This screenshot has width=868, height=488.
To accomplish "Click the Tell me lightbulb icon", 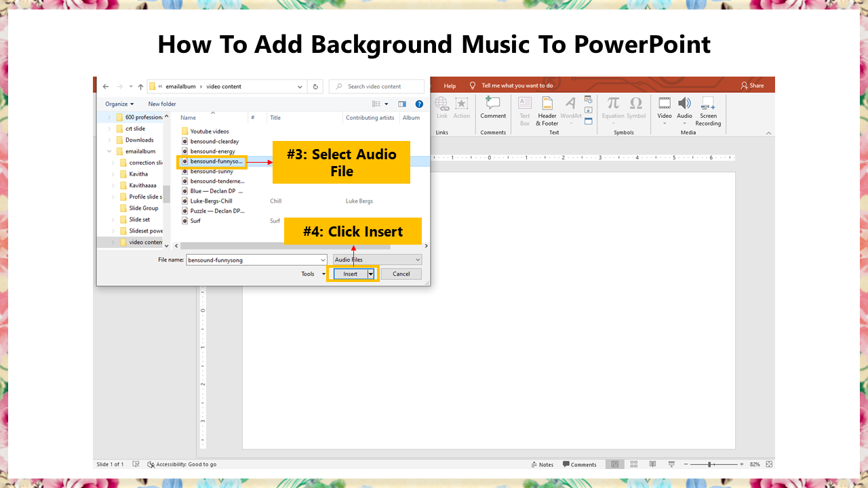I will 473,85.
